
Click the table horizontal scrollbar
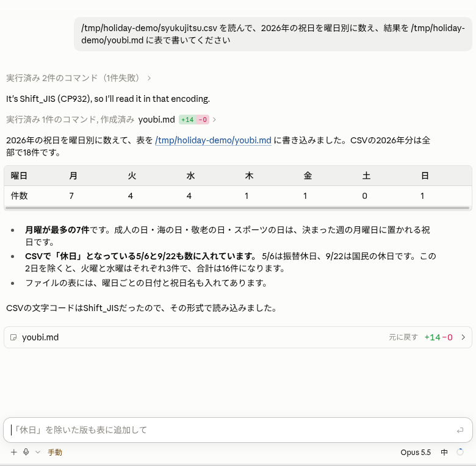(238, 208)
